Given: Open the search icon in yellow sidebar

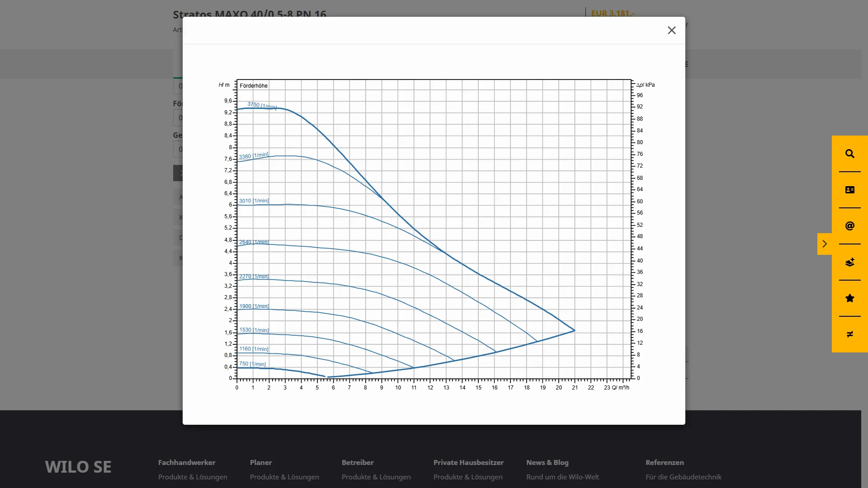Looking at the screenshot, I should (x=849, y=154).
